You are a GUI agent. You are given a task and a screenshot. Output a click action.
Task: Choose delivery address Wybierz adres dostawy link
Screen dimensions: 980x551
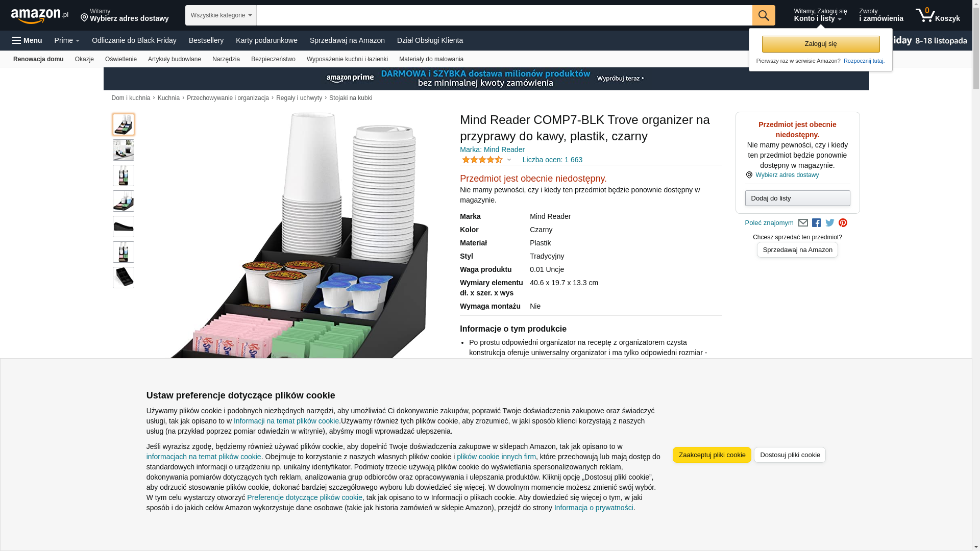pyautogui.click(x=787, y=175)
